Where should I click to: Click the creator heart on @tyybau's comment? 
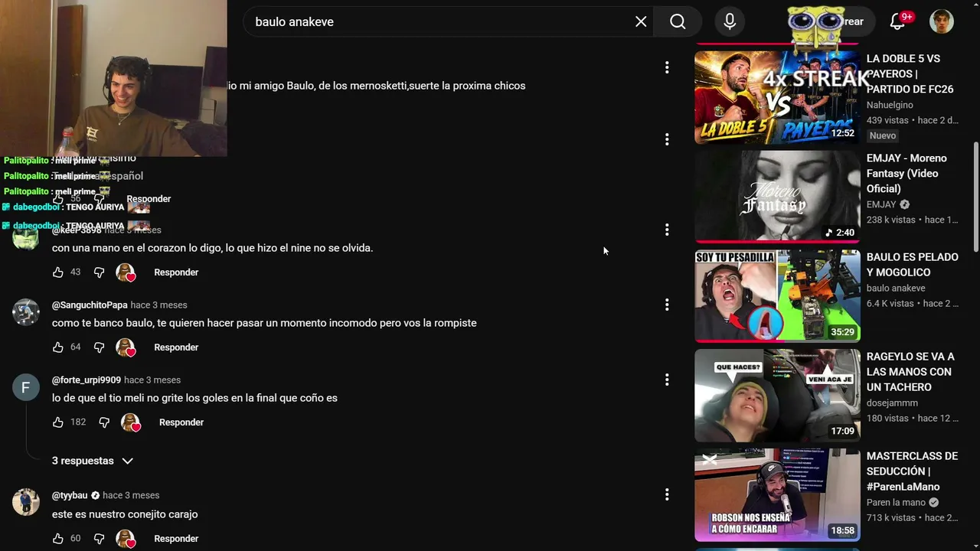(x=126, y=539)
